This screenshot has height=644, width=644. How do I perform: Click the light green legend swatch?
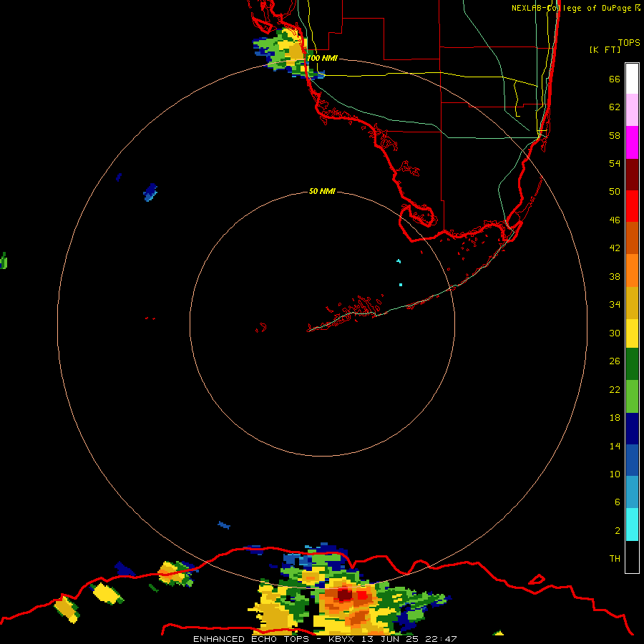click(x=632, y=396)
